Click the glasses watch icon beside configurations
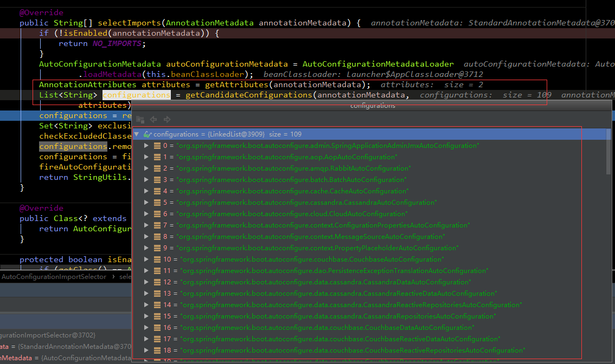Image resolution: width=615 pixels, height=364 pixels. click(x=147, y=134)
